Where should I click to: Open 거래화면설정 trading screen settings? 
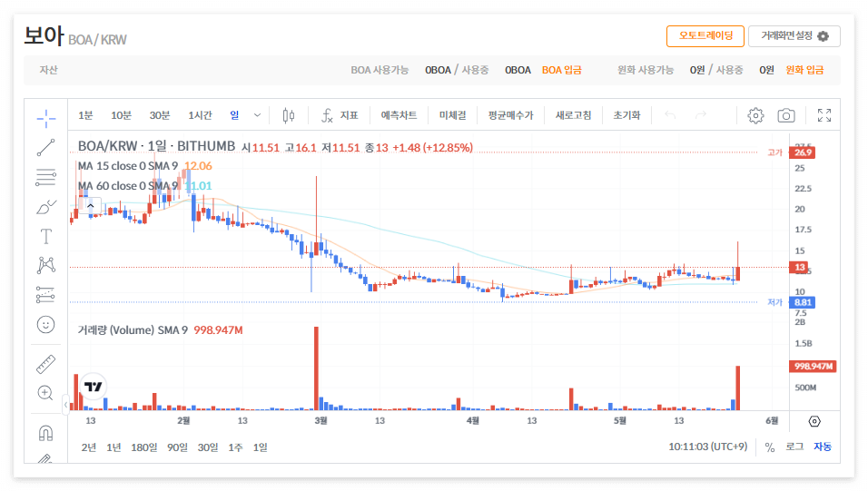pyautogui.click(x=794, y=36)
